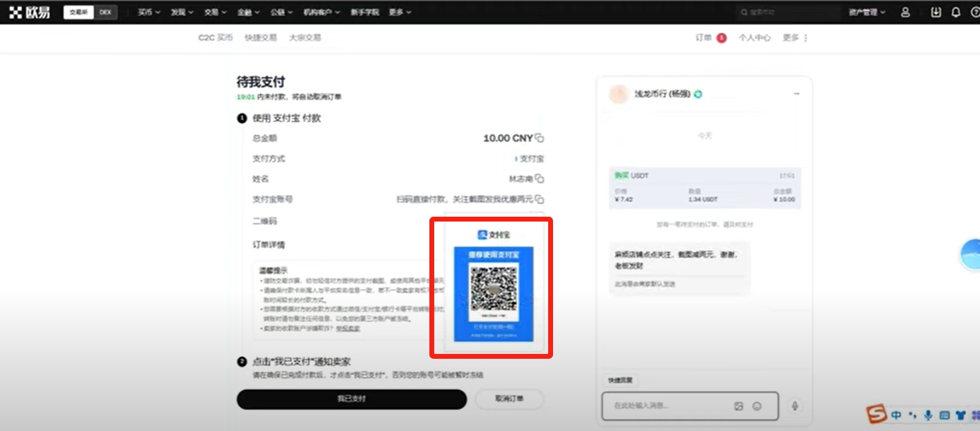Open the 发现 dropdown menu
Screen dimensions: 980x431
[x=182, y=13]
